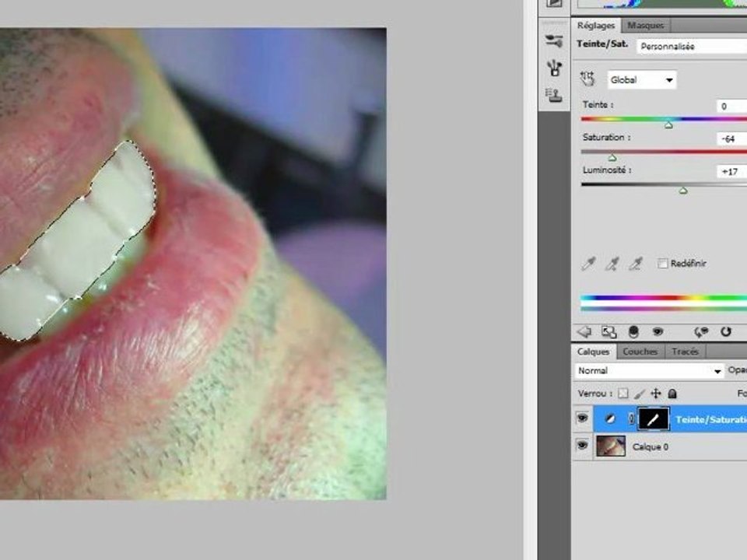This screenshot has width=747, height=560.
Task: Click the Luminosité slider handle
Action: (x=683, y=191)
